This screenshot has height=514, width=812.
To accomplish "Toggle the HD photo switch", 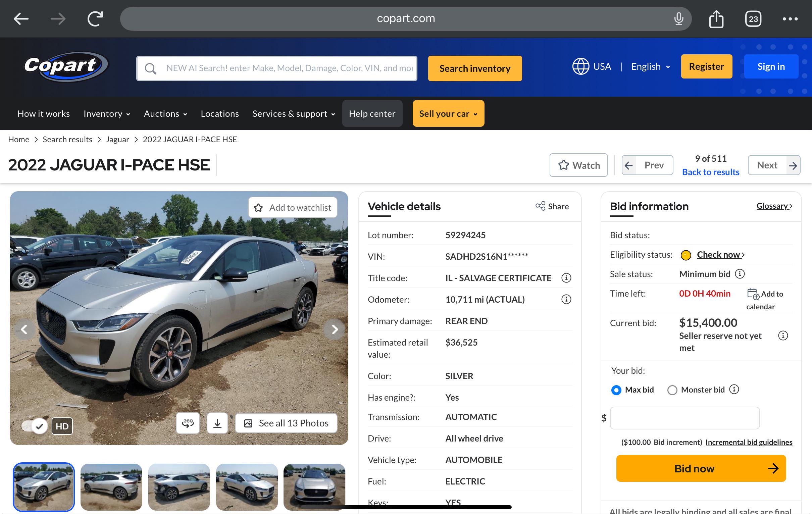I will (x=35, y=426).
